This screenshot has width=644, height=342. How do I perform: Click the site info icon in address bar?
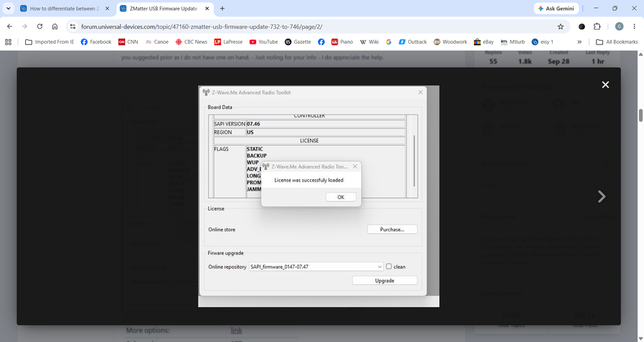(x=73, y=26)
